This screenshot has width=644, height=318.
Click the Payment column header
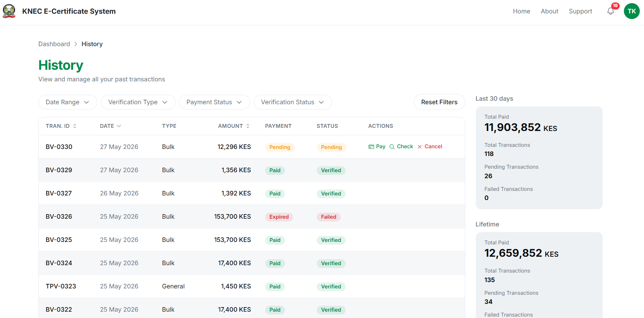(x=278, y=126)
